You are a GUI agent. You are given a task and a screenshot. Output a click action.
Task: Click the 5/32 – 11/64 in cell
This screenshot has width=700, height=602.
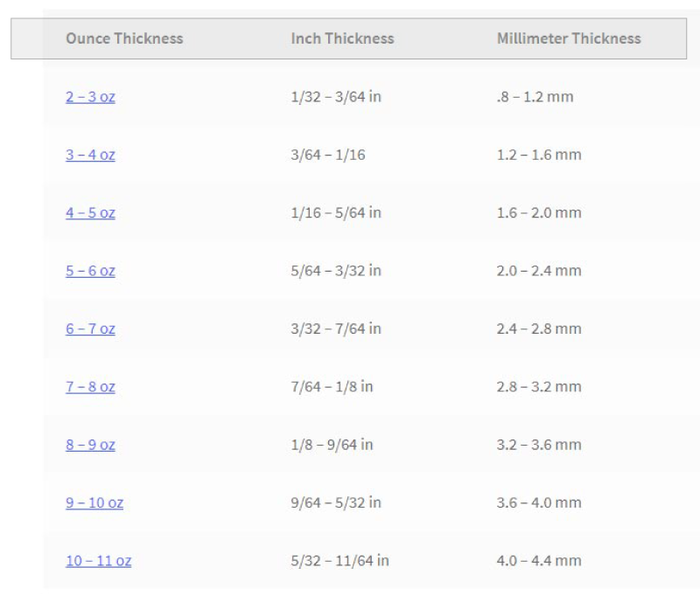pos(339,561)
